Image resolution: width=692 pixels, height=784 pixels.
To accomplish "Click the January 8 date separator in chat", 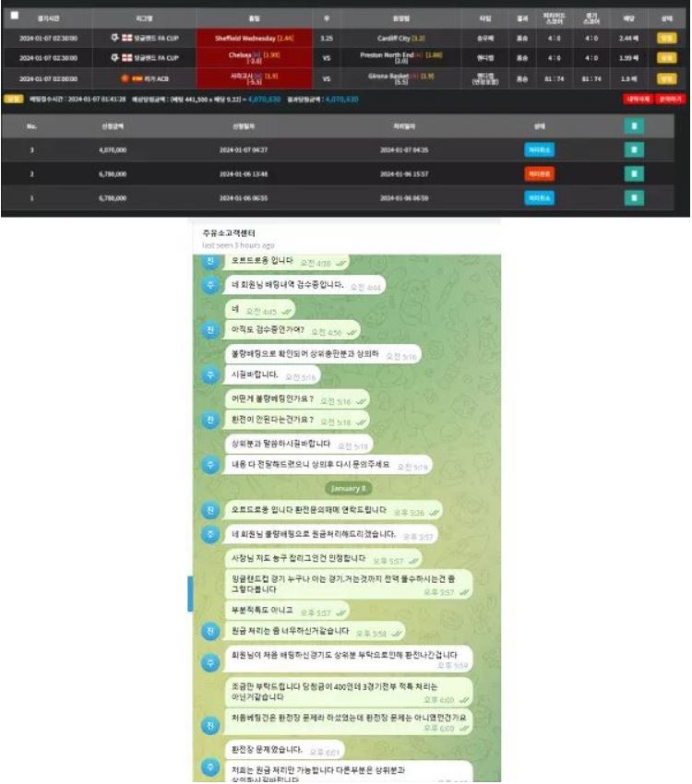I will [349, 488].
